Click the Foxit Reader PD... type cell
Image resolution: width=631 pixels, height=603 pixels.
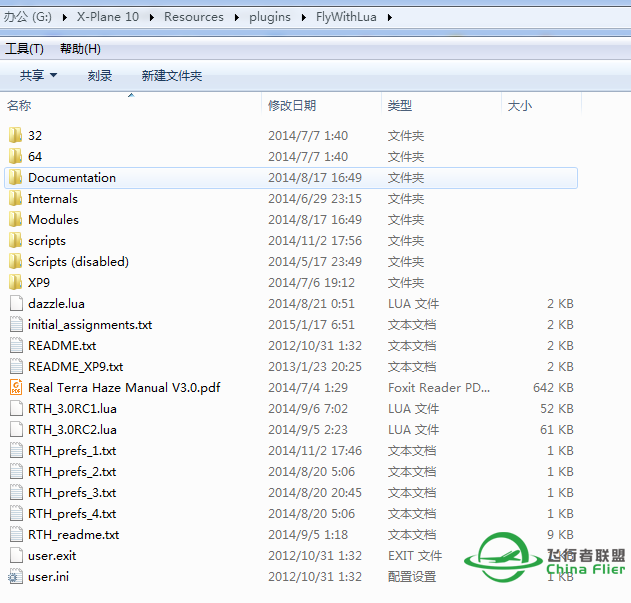coord(439,387)
